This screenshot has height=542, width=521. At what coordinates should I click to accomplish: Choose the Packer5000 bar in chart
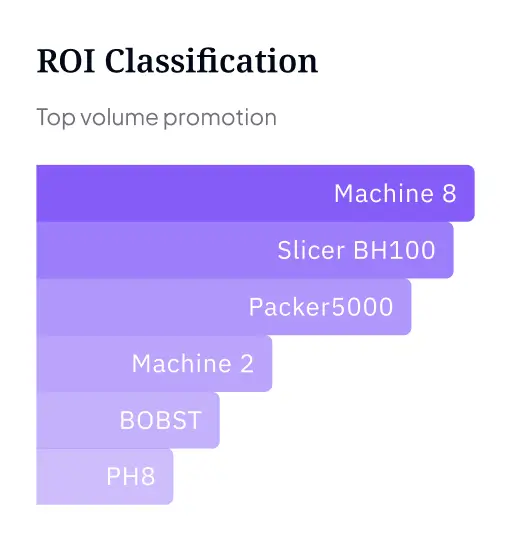[x=224, y=307]
